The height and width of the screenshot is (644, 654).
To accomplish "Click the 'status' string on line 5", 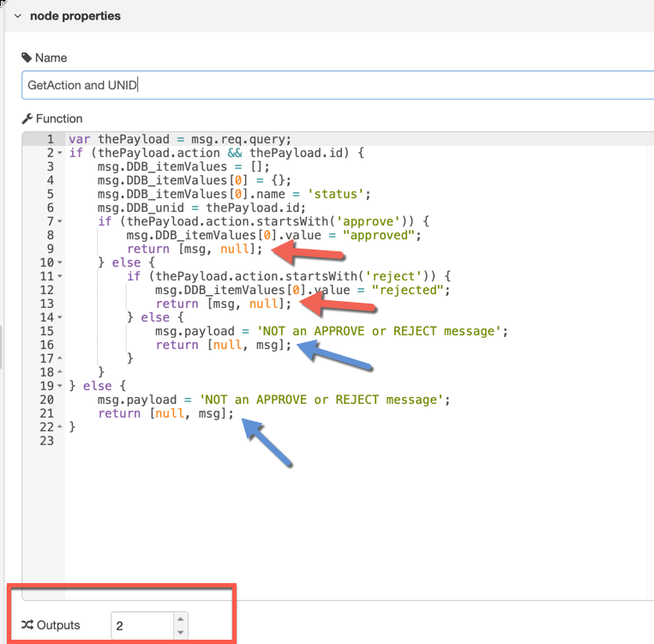I will pyautogui.click(x=336, y=194).
